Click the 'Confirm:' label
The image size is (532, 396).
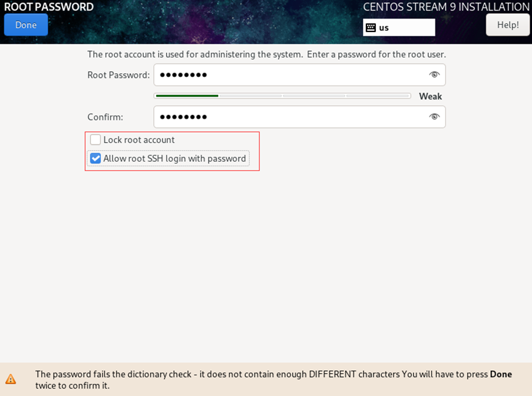(x=105, y=117)
